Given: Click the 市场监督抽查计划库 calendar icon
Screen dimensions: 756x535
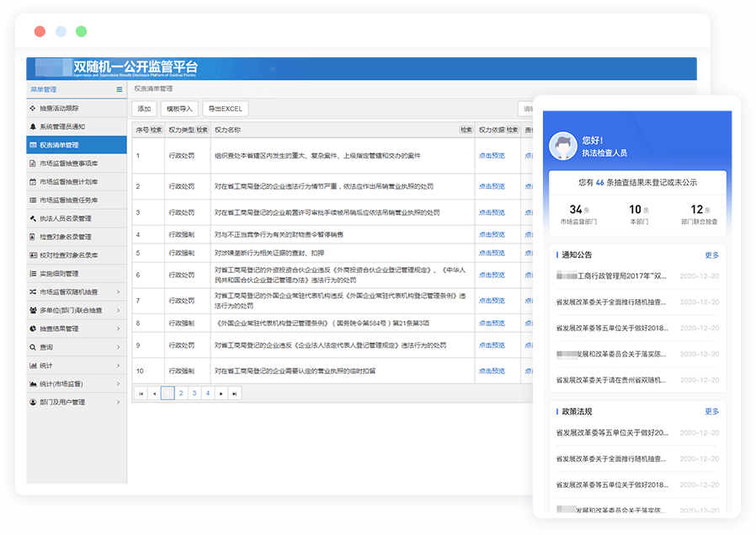Looking at the screenshot, I should pos(33,181).
